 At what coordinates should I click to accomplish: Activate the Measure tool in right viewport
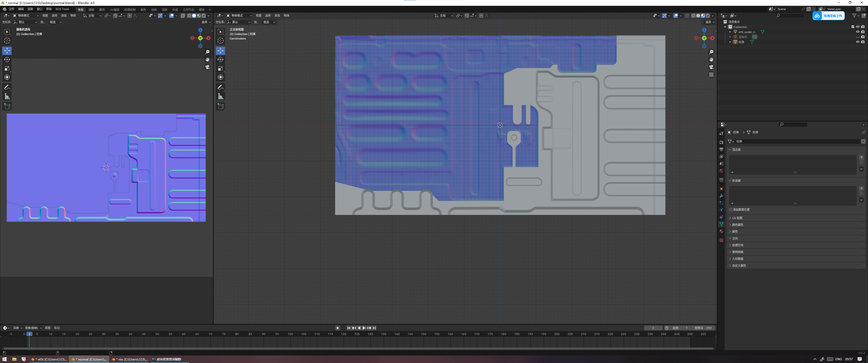[x=220, y=97]
